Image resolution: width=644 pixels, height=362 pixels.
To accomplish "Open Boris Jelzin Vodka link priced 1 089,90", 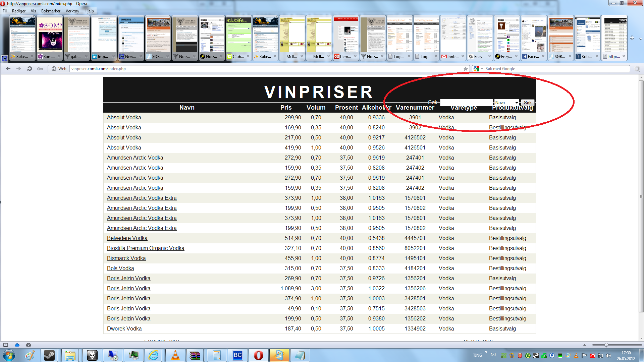I will [128, 289].
